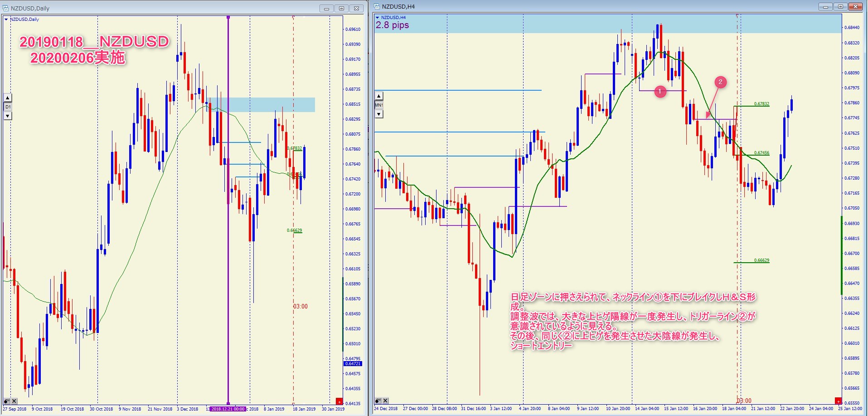Select the 2018.12.21 00:00 date marker
This screenshot has width=868, height=416.
pyautogui.click(x=228, y=409)
